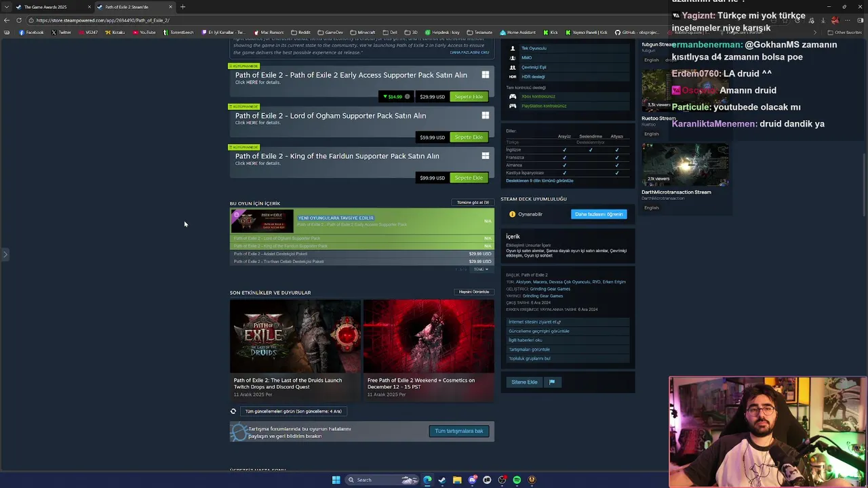Click Sitene Ekle button

pos(524,382)
